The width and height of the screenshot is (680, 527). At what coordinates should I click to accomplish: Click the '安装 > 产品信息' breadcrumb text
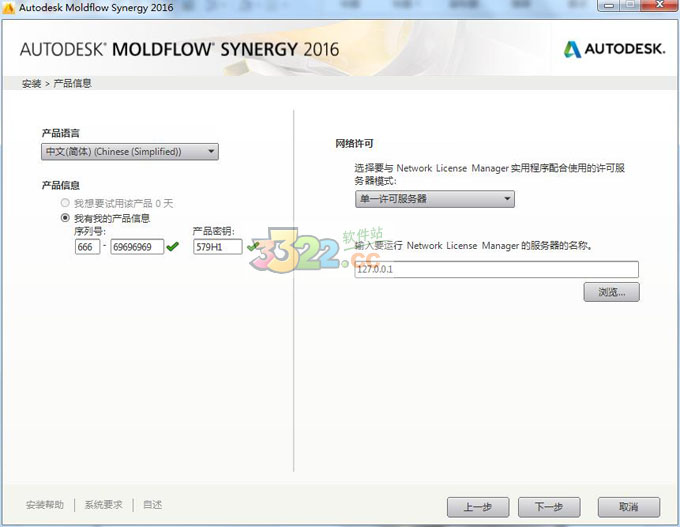pyautogui.click(x=56, y=83)
